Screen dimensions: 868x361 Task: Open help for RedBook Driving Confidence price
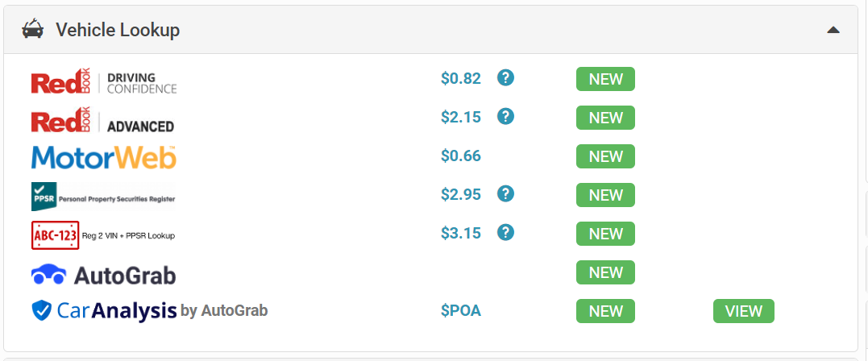point(505,77)
